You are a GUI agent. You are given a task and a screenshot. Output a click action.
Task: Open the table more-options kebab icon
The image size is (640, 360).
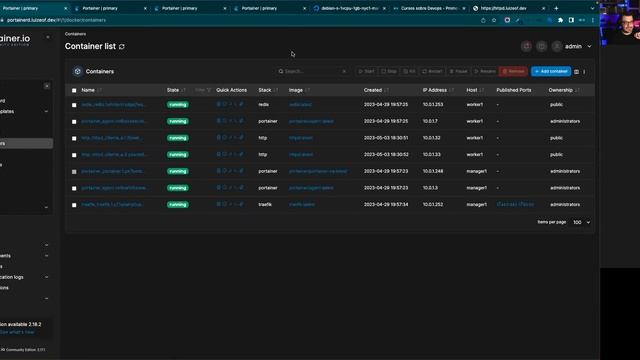pyautogui.click(x=584, y=72)
